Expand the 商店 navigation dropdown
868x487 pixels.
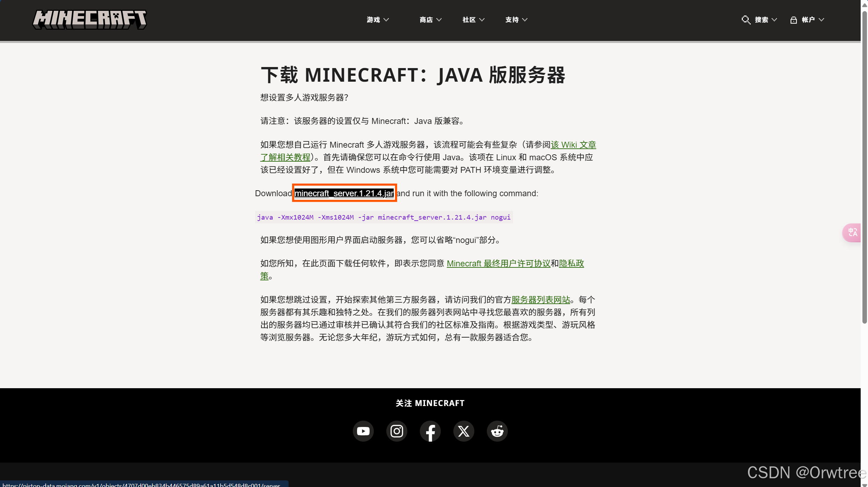(x=430, y=20)
